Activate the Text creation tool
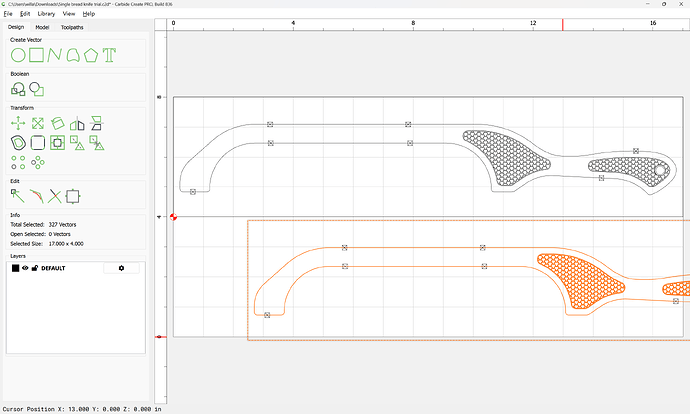The width and height of the screenshot is (690, 414). [x=110, y=54]
